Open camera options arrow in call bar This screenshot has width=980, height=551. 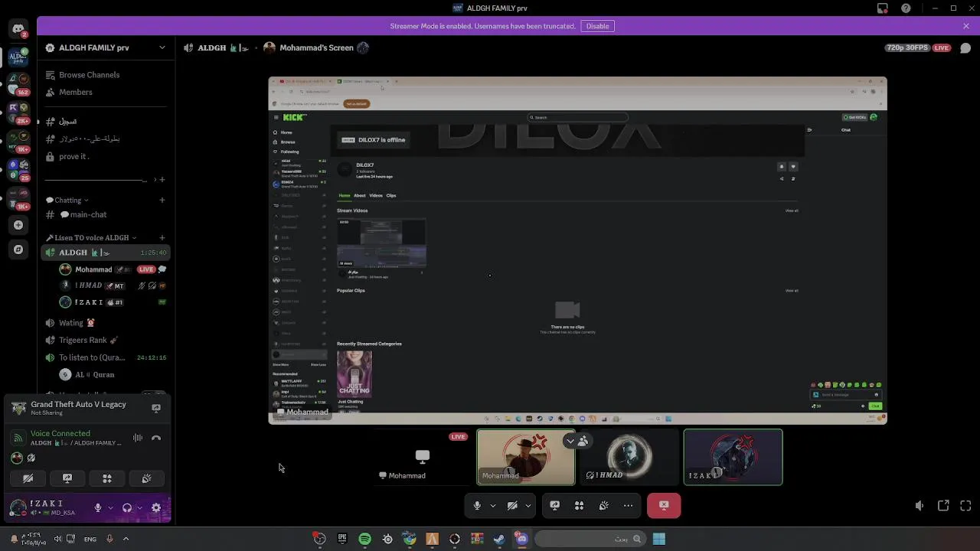(x=528, y=505)
